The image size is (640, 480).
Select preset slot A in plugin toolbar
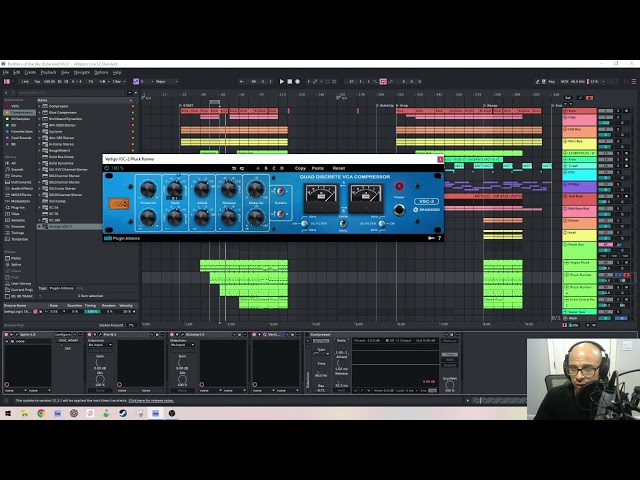258,168
